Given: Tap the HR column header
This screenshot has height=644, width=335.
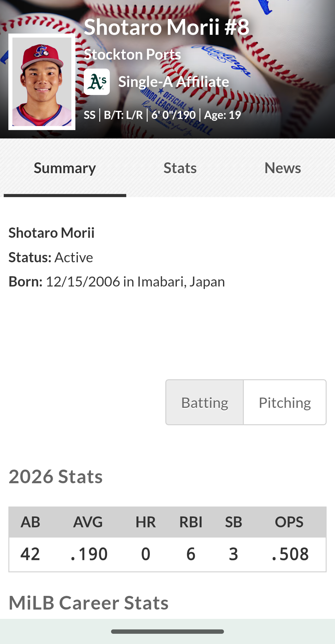Looking at the screenshot, I should 145,522.
